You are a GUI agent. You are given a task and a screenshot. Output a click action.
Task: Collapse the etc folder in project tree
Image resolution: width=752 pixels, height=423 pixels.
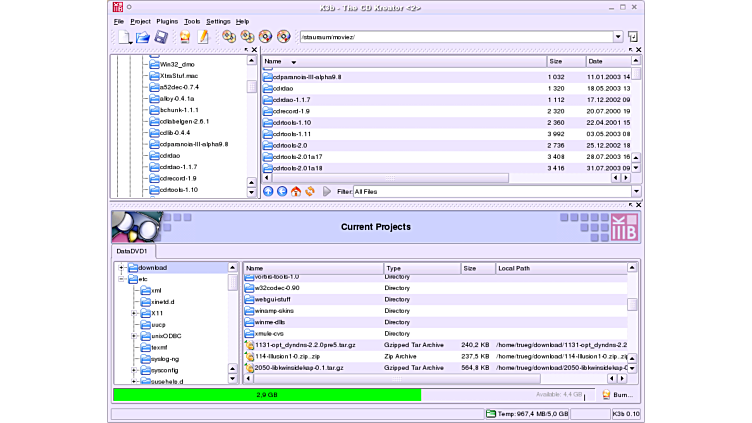(x=121, y=279)
